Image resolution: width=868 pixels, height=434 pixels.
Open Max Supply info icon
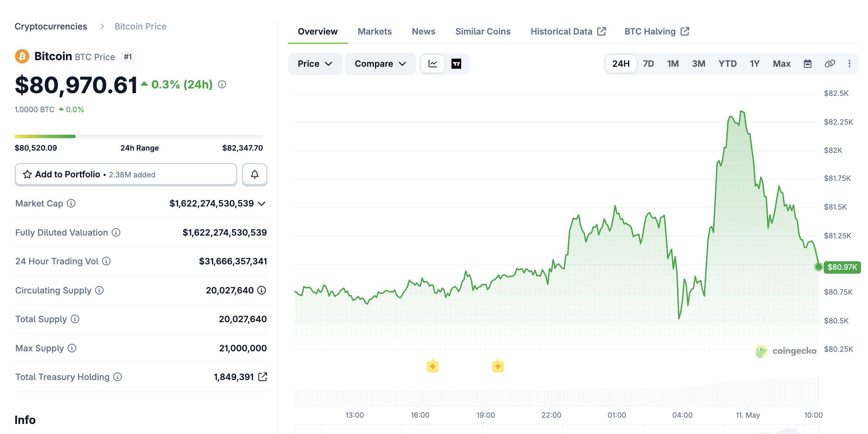72,348
